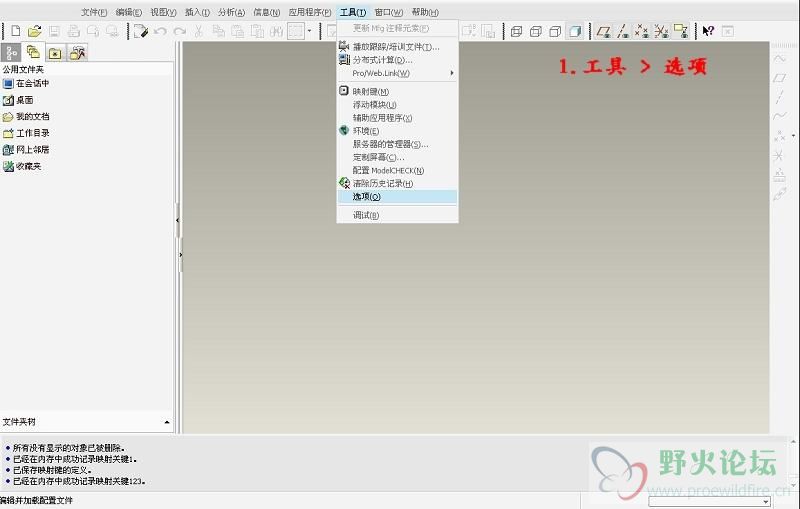Click the Print icon in the toolbar
Image resolution: width=800 pixels, height=509 pixels.
coord(74,31)
